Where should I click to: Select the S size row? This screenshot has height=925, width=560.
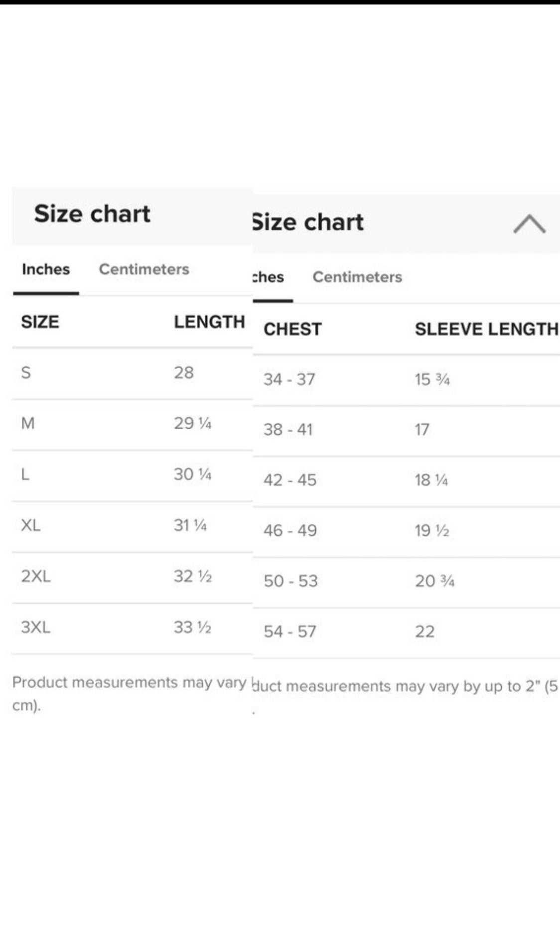[x=132, y=373]
